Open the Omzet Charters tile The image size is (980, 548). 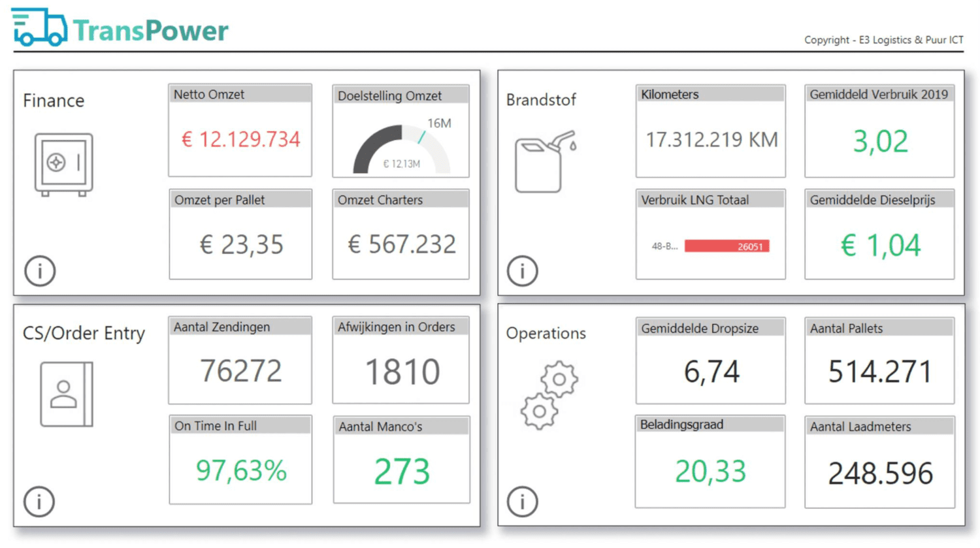tap(400, 234)
